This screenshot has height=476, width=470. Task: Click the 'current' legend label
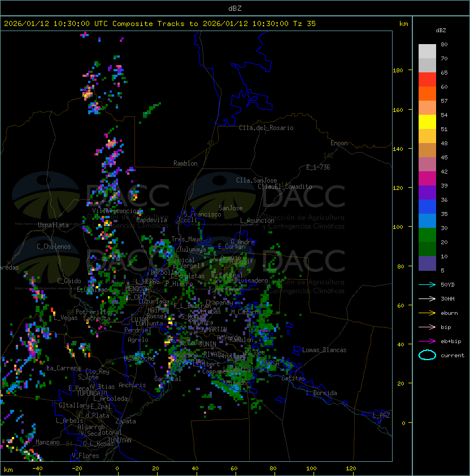point(452,356)
